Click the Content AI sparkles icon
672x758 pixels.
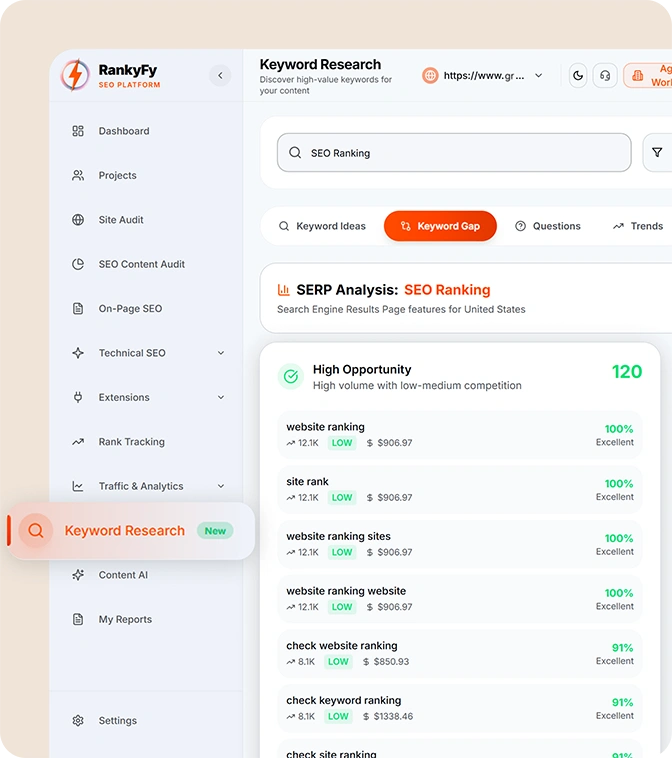pos(78,575)
